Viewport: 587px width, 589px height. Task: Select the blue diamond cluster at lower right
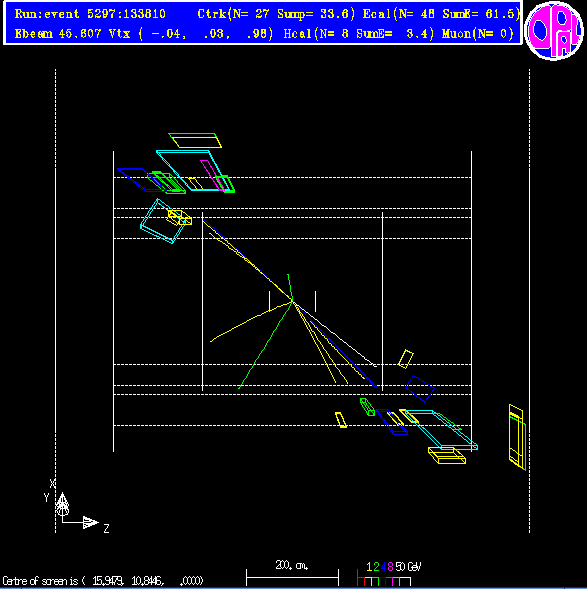tap(420, 388)
